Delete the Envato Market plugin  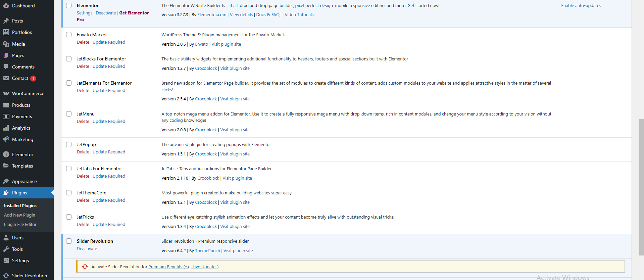pos(83,42)
